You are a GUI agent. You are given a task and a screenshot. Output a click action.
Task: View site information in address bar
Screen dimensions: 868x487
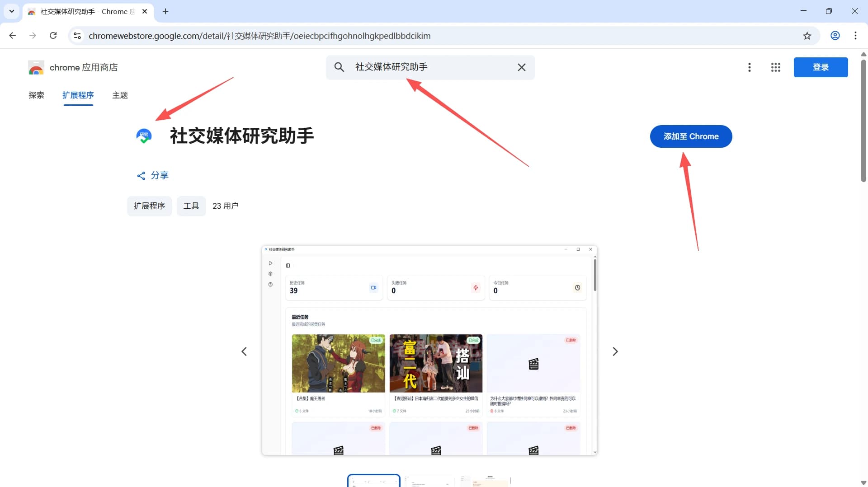tap(77, 36)
